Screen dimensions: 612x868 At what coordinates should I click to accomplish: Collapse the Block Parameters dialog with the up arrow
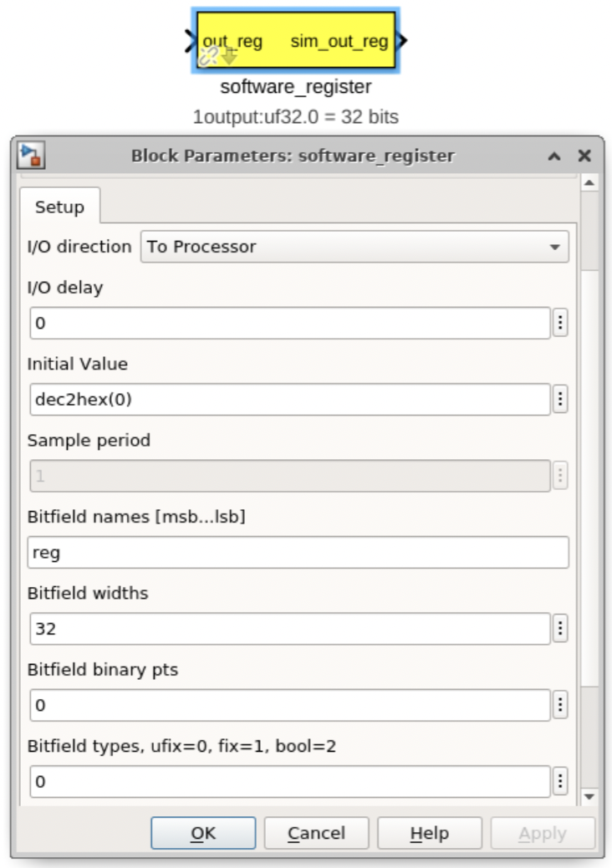point(553,156)
